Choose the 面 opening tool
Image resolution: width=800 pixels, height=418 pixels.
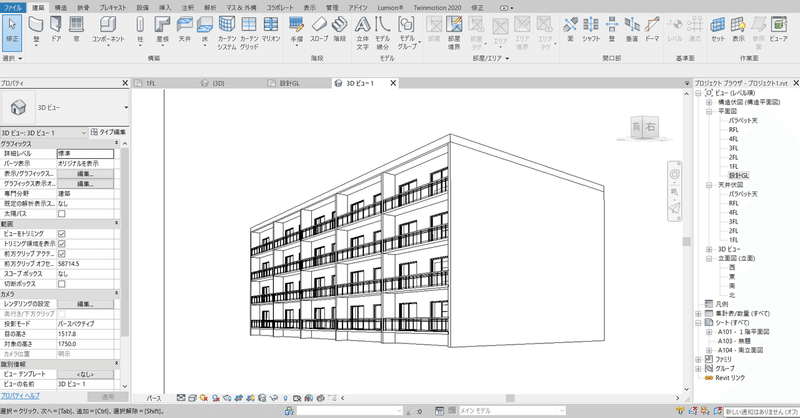click(x=570, y=29)
